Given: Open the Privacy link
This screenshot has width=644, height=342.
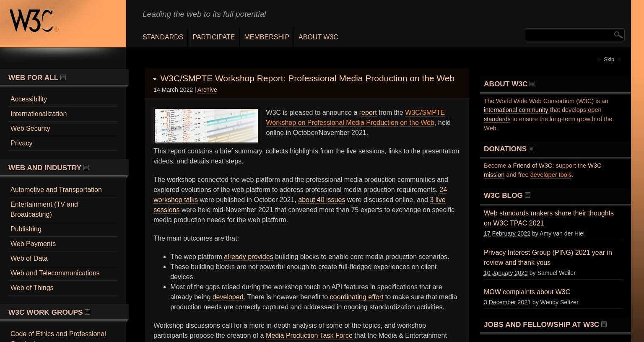Looking at the screenshot, I should tap(21, 143).
